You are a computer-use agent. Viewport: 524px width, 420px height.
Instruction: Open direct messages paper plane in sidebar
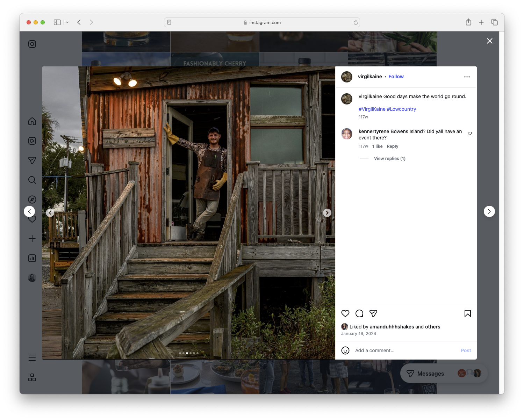[32, 160]
